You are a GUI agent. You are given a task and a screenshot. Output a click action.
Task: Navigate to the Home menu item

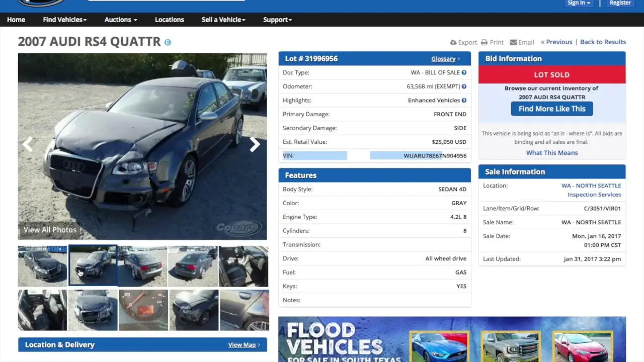16,20
